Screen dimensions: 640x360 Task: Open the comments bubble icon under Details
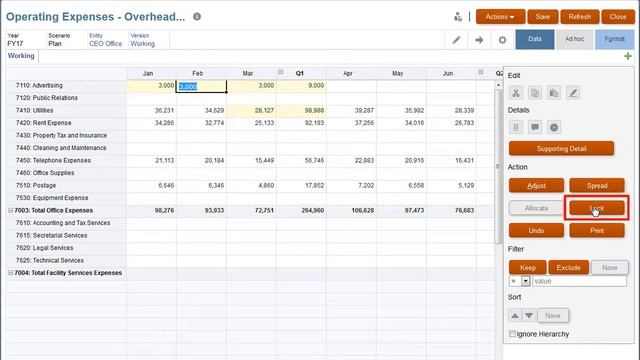tap(535, 127)
